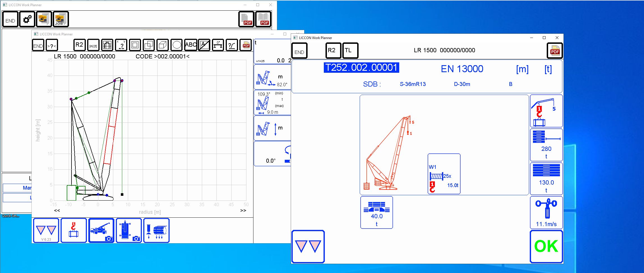Image resolution: width=644 pixels, height=273 pixels.
Task: Open the outrigger forces camera view icon
Action: click(x=129, y=230)
